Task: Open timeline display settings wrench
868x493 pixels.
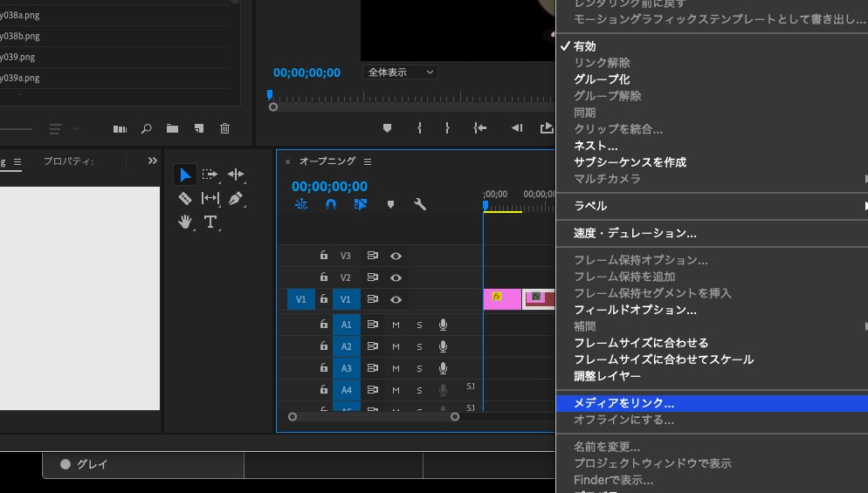Action: coord(419,204)
